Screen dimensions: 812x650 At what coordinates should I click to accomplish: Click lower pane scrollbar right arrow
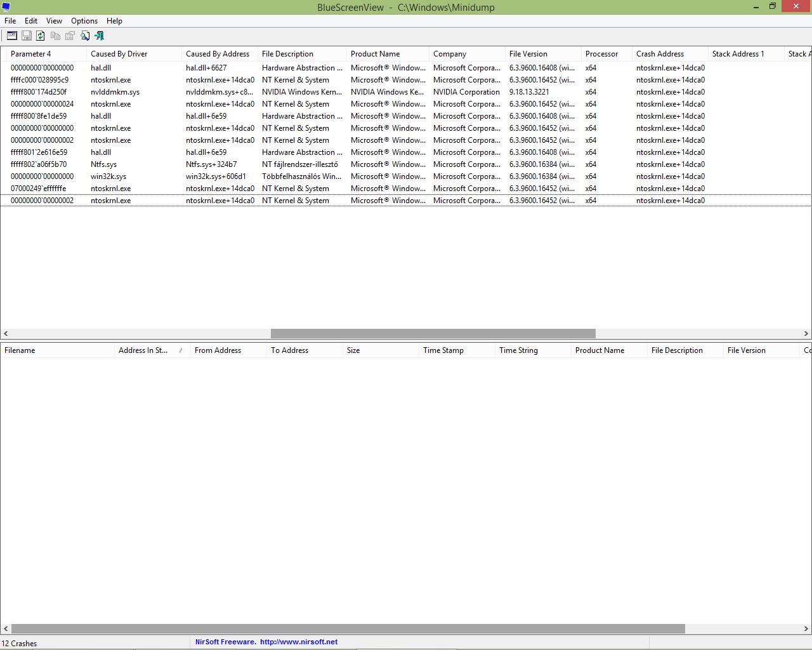coord(806,629)
